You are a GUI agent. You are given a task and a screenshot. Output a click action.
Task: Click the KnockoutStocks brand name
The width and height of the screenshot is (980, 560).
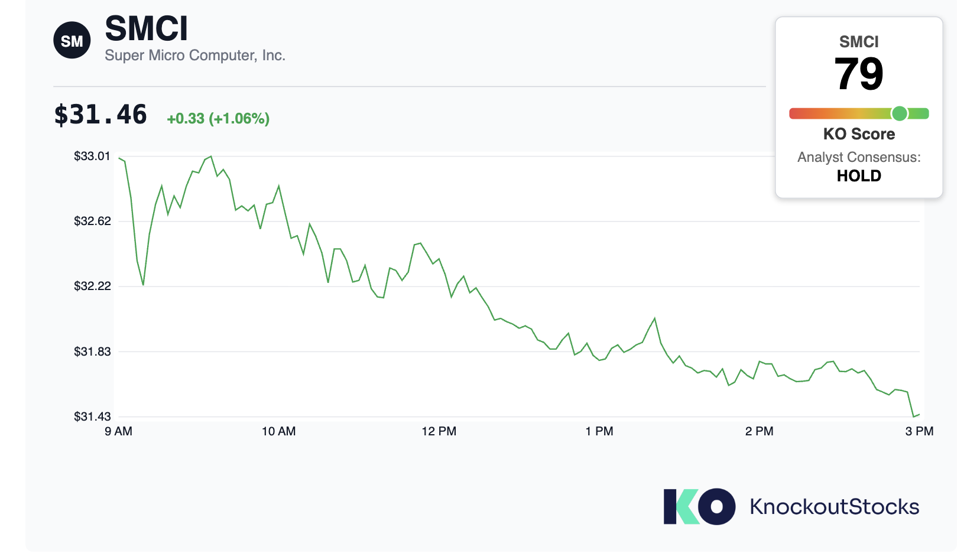pyautogui.click(x=835, y=507)
